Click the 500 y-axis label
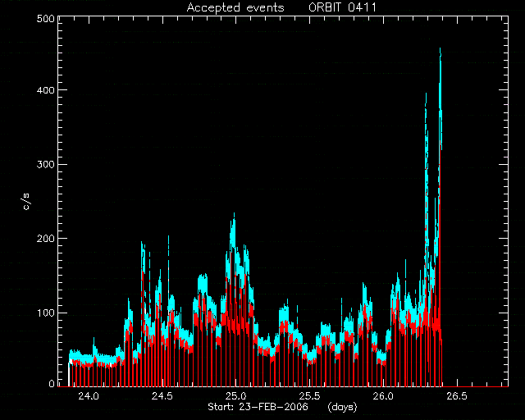The height and width of the screenshot is (420, 525). 45,19
